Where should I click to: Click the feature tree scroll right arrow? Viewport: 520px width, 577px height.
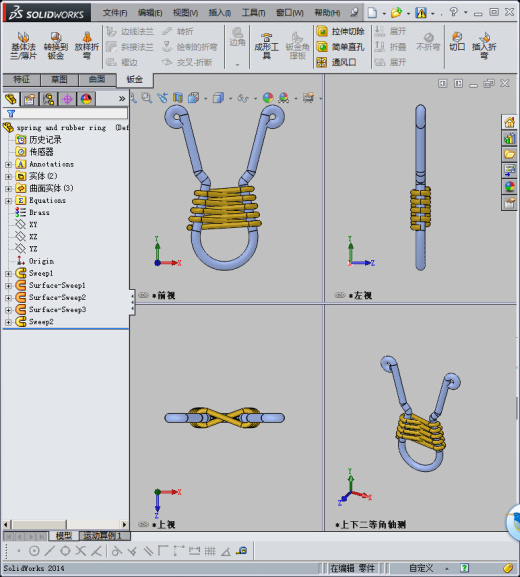124,524
